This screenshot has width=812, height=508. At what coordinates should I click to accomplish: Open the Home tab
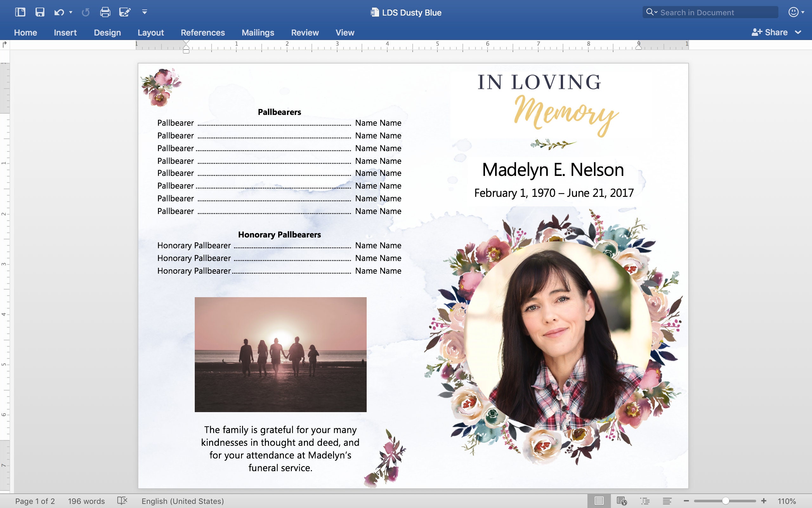click(25, 33)
